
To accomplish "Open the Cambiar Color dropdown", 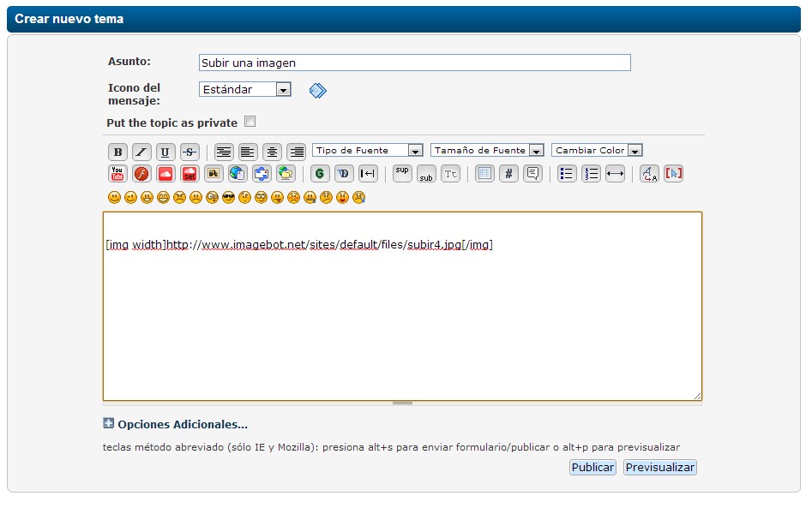I will coord(597,150).
